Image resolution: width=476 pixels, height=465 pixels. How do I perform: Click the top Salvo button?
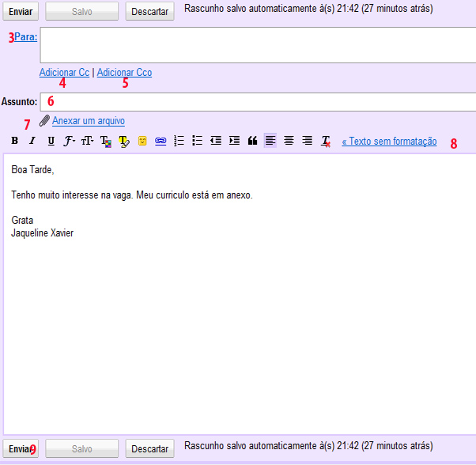point(82,11)
